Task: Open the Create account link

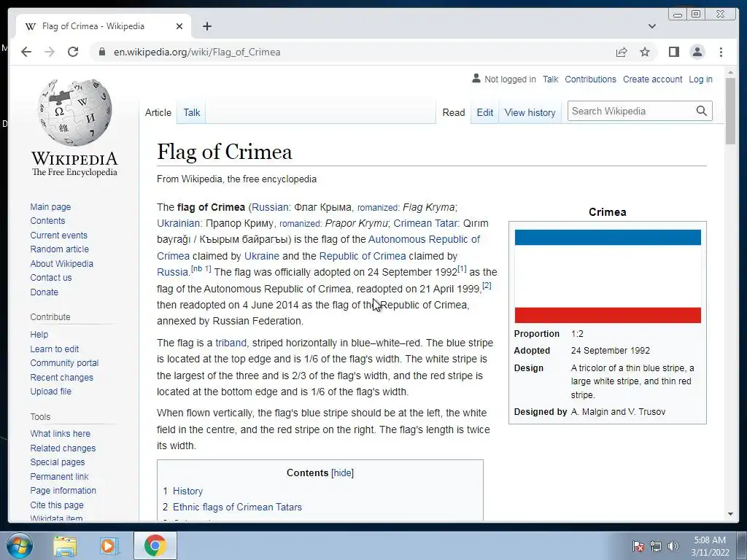Action: click(652, 79)
